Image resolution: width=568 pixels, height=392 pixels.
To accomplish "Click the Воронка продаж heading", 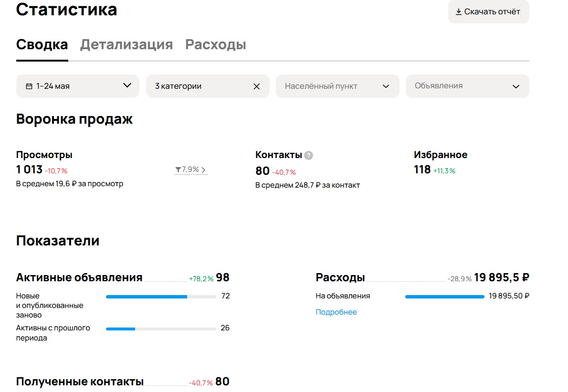I will 74,119.
